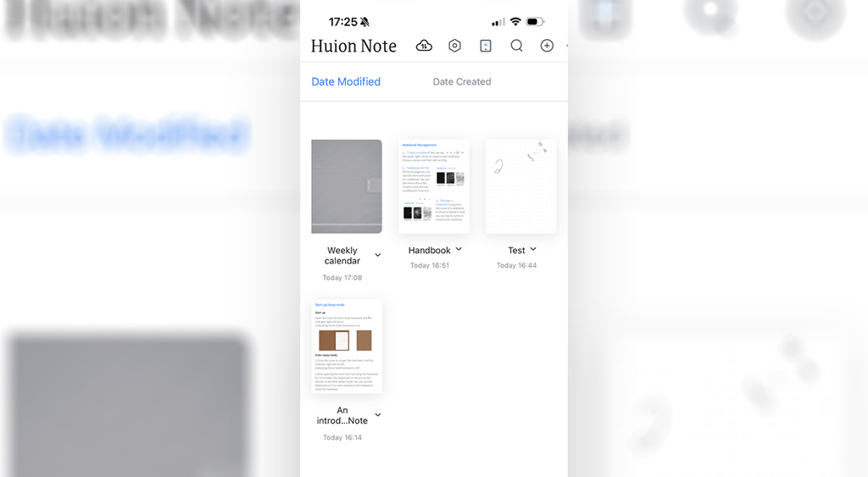Tap the cellular signal bars icon
The image size is (868, 477).
coord(498,22)
